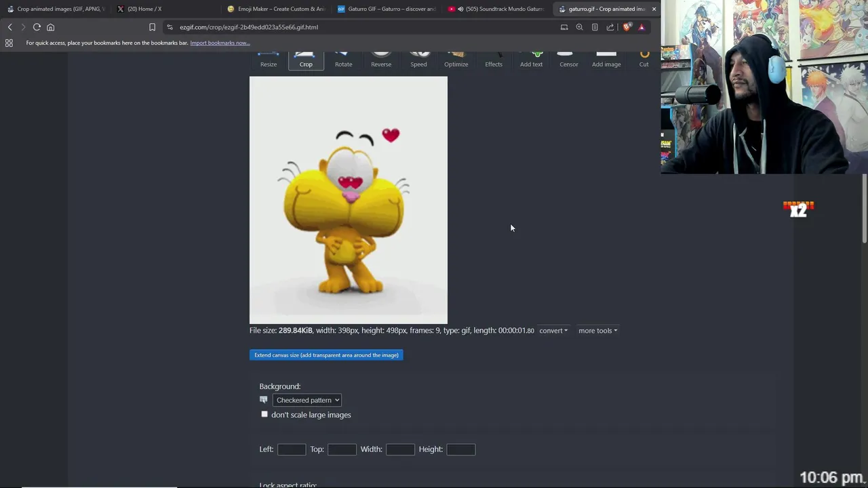Open the Rotate tool
The image size is (868, 488).
pos(343,60)
